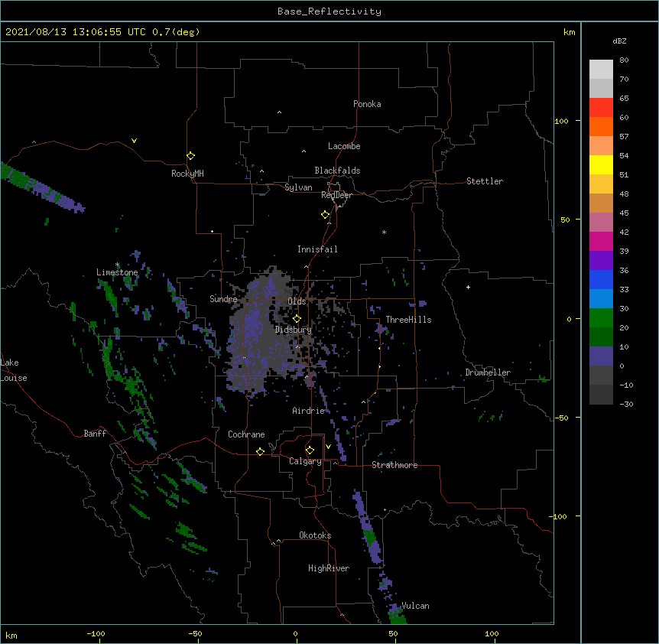Click the Lacombe city label
Image resolution: width=659 pixels, height=644 pixels.
coord(344,146)
